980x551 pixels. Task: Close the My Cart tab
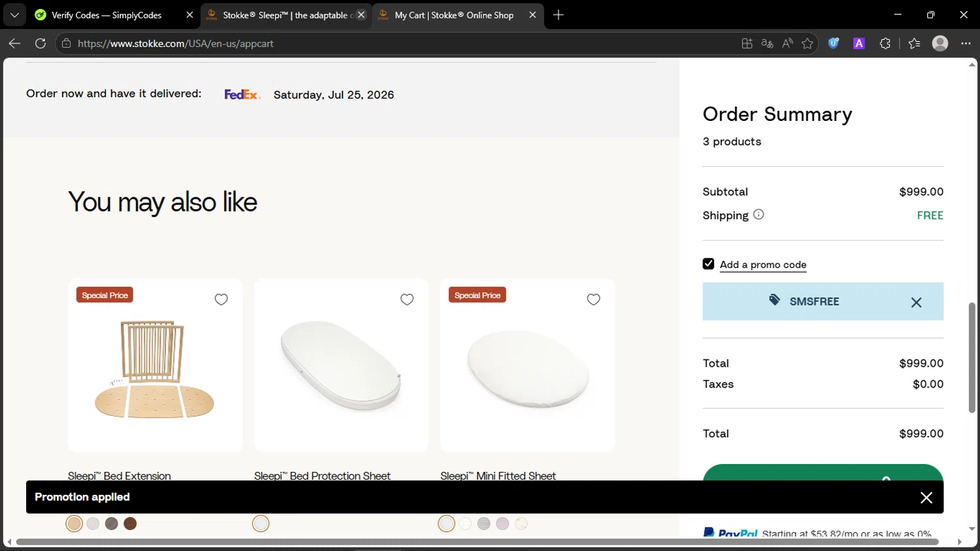tap(532, 14)
